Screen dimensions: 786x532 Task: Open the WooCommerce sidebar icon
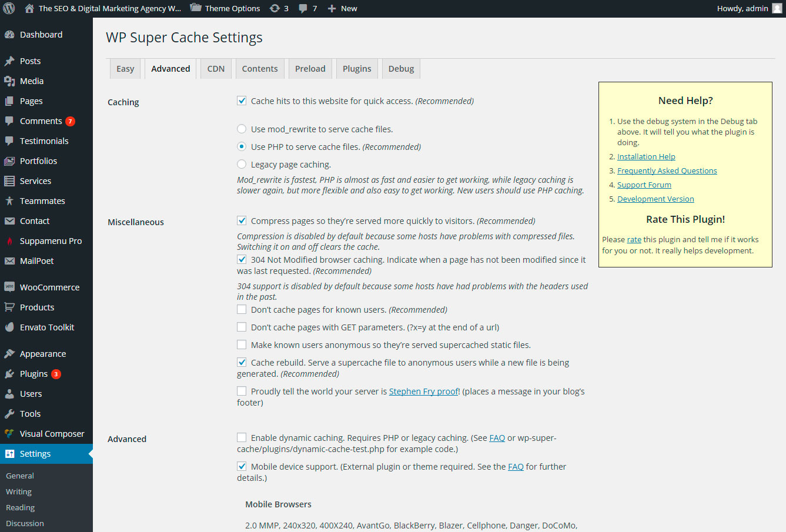[9, 287]
